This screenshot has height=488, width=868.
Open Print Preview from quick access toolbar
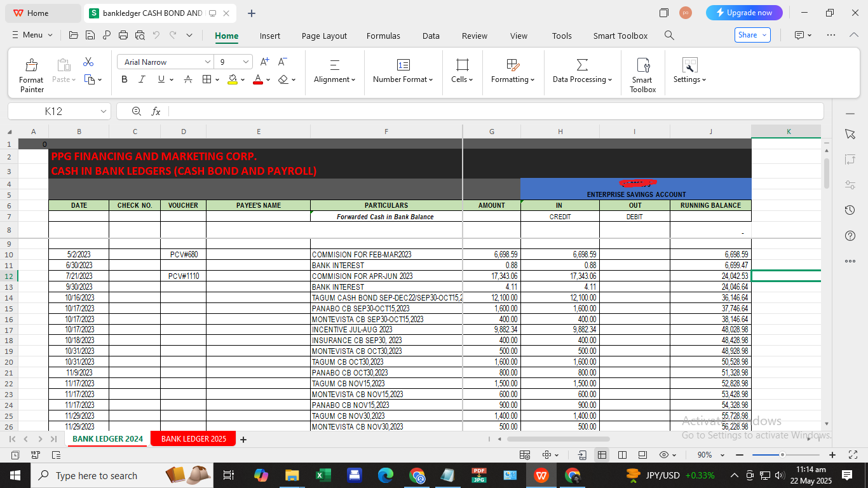point(140,36)
